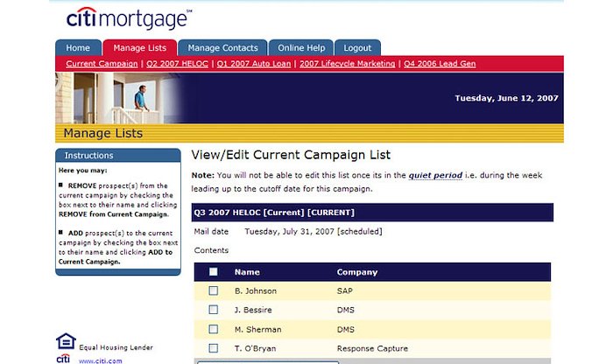Toggle the select-all checkbox in table header

click(x=213, y=272)
